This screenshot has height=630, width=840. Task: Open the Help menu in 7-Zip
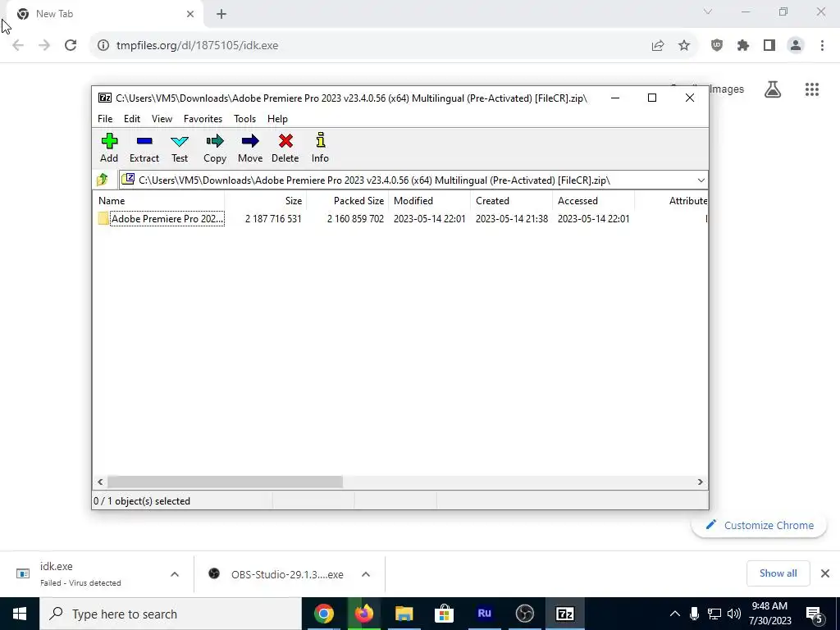[277, 119]
